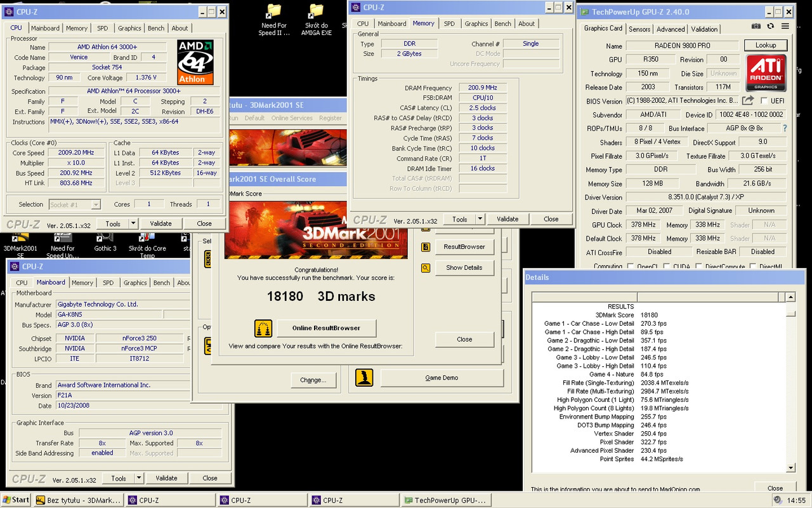
Task: Click the ATI Radeon logo in GPU-Z
Action: tap(766, 72)
